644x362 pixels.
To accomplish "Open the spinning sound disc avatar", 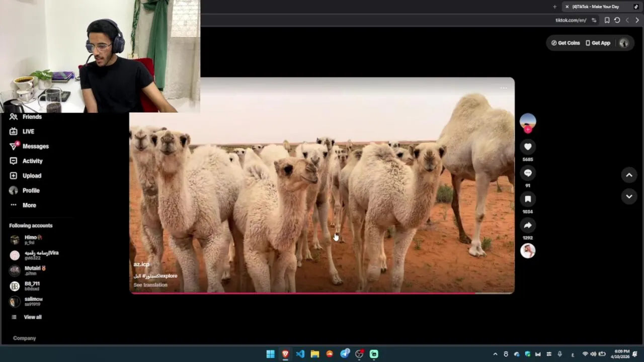I will click(x=528, y=251).
